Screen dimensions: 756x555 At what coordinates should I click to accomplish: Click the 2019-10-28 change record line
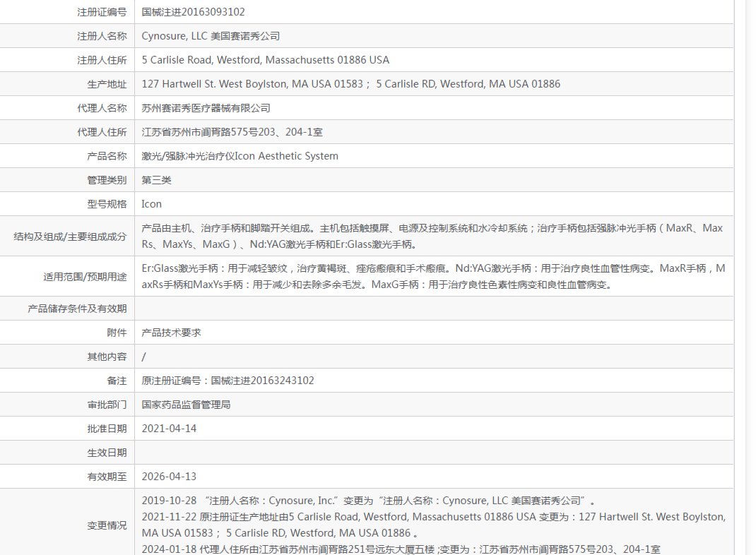point(368,501)
